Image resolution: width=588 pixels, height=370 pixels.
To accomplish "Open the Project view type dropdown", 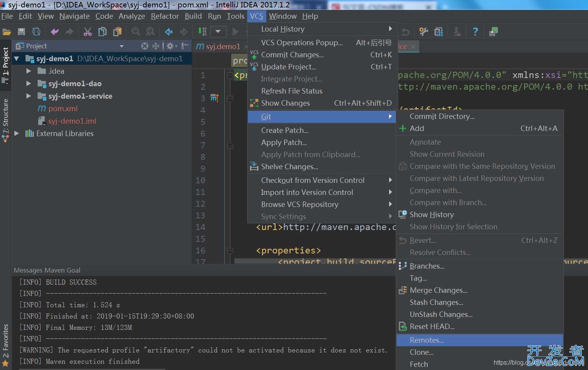I will click(x=121, y=46).
